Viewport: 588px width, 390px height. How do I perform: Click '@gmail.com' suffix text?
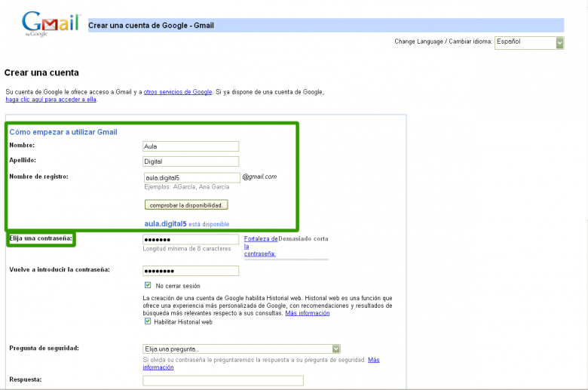(259, 177)
